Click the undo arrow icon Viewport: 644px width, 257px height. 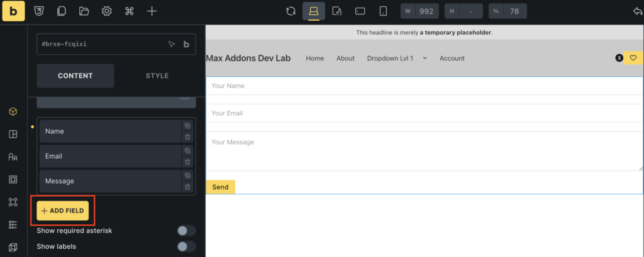(x=638, y=11)
